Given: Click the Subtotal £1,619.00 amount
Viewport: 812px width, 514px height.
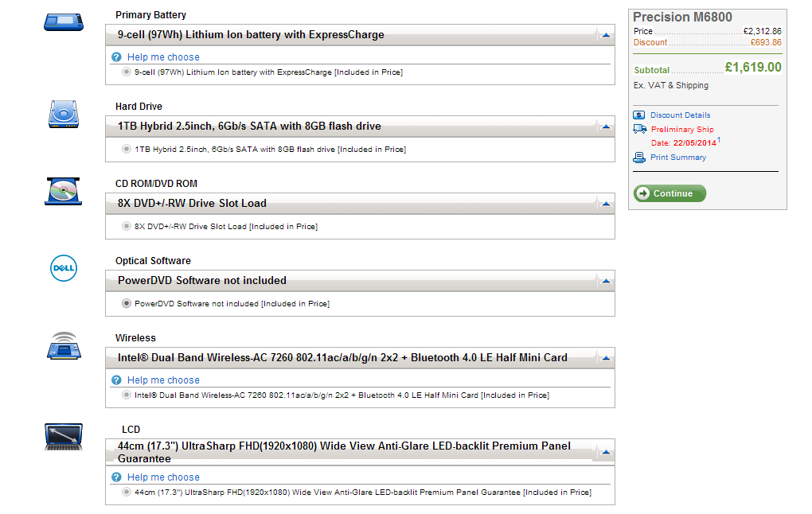Looking at the screenshot, I should (x=753, y=68).
